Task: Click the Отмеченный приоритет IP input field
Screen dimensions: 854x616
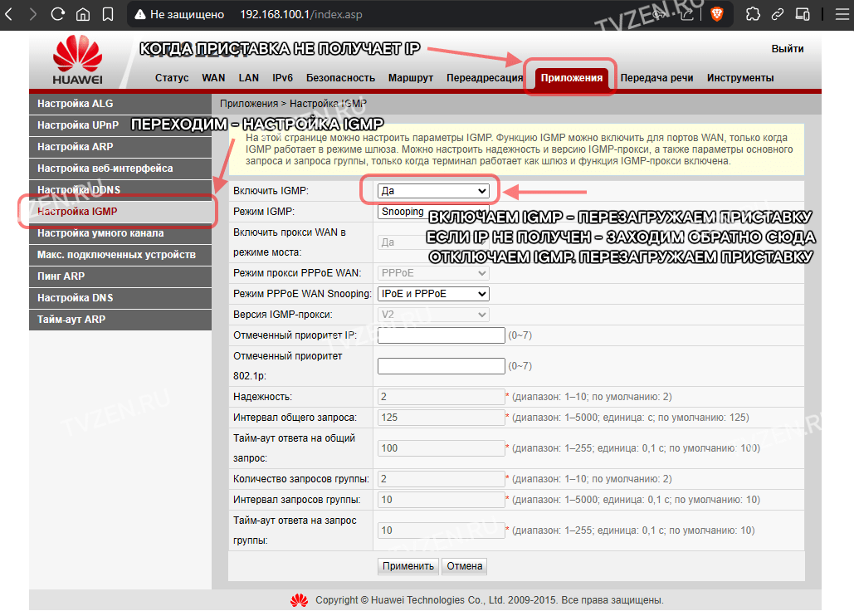Action: click(x=442, y=335)
